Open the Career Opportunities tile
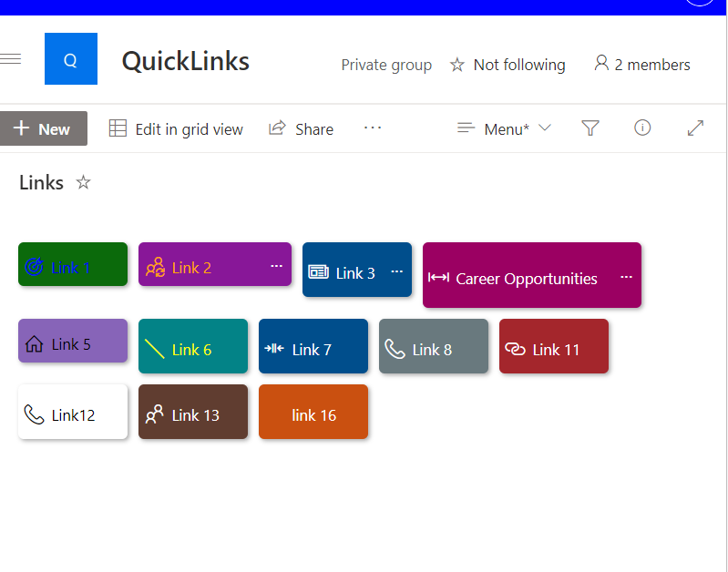The height and width of the screenshot is (572, 728). tap(532, 275)
